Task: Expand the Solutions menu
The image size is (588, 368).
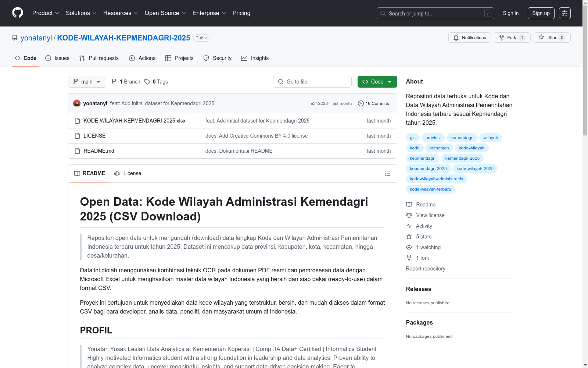Action: [x=81, y=13]
